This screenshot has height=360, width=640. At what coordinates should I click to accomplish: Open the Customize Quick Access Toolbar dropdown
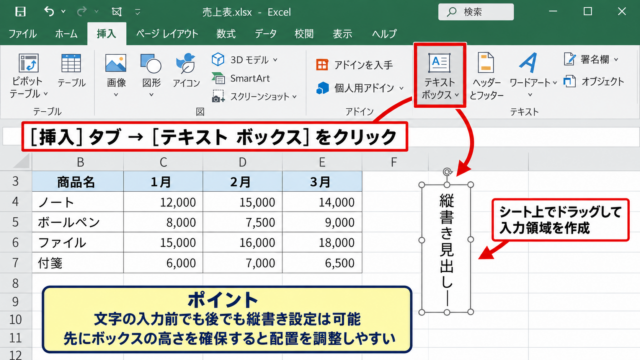[138, 12]
